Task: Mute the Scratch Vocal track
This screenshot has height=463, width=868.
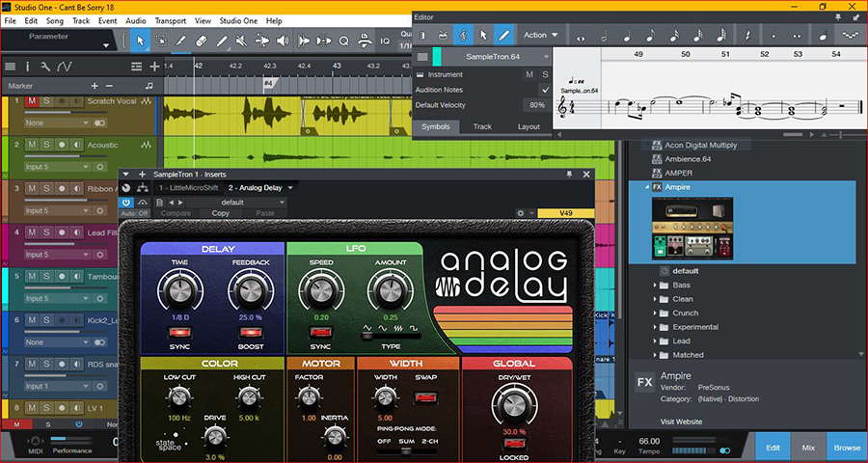Action: (x=32, y=101)
